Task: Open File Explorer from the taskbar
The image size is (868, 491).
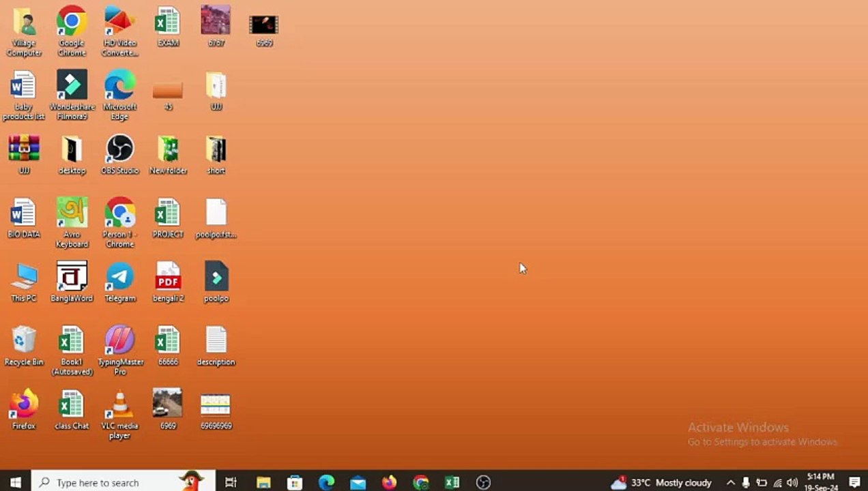Action: click(x=263, y=482)
